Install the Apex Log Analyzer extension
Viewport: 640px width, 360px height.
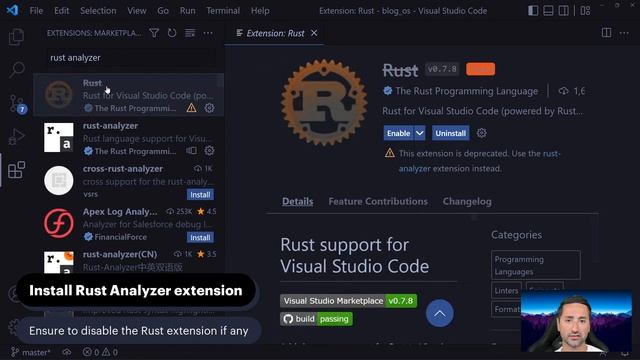(200, 238)
